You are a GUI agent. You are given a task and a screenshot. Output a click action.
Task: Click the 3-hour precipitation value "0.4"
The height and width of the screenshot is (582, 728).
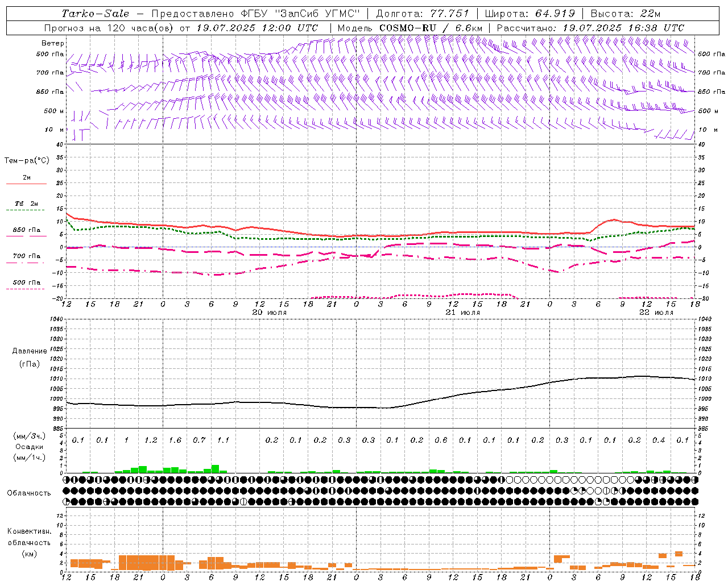tap(659, 440)
